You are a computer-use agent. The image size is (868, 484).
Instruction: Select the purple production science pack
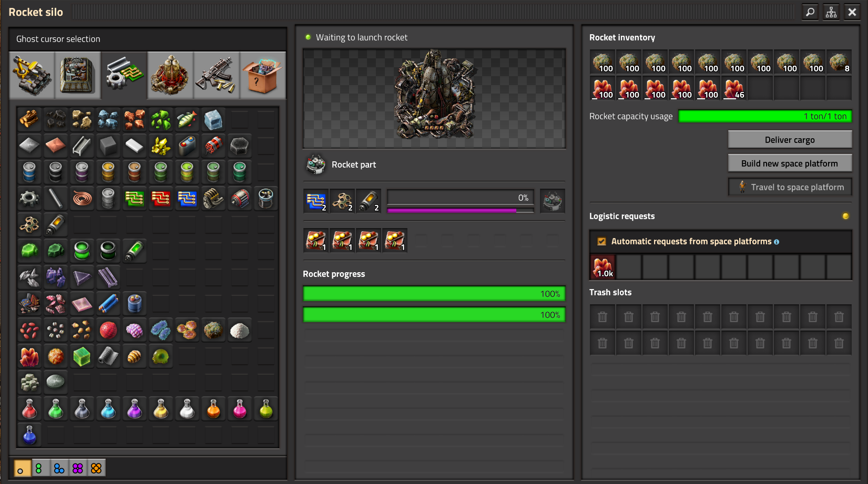tap(135, 409)
